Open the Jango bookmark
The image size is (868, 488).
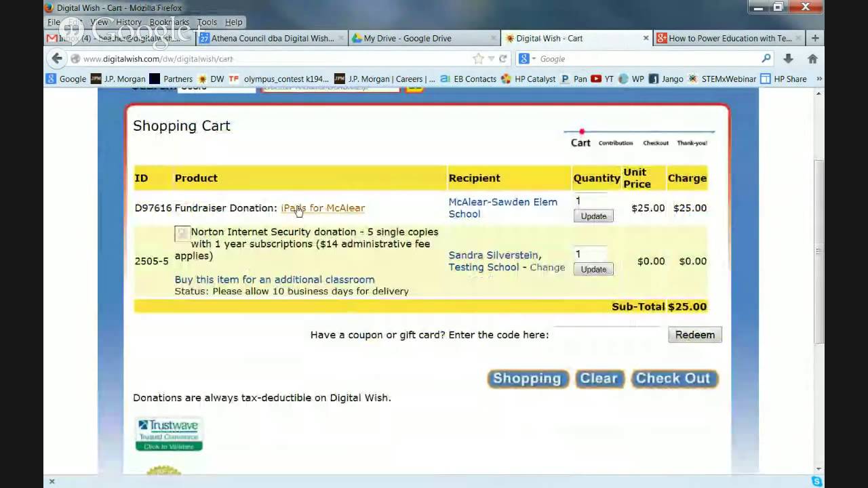click(x=666, y=79)
